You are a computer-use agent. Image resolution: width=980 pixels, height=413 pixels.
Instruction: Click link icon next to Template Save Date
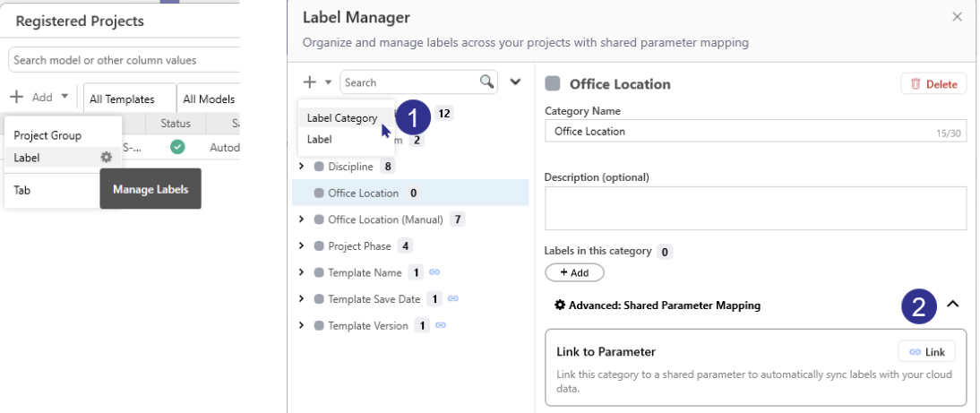point(454,298)
